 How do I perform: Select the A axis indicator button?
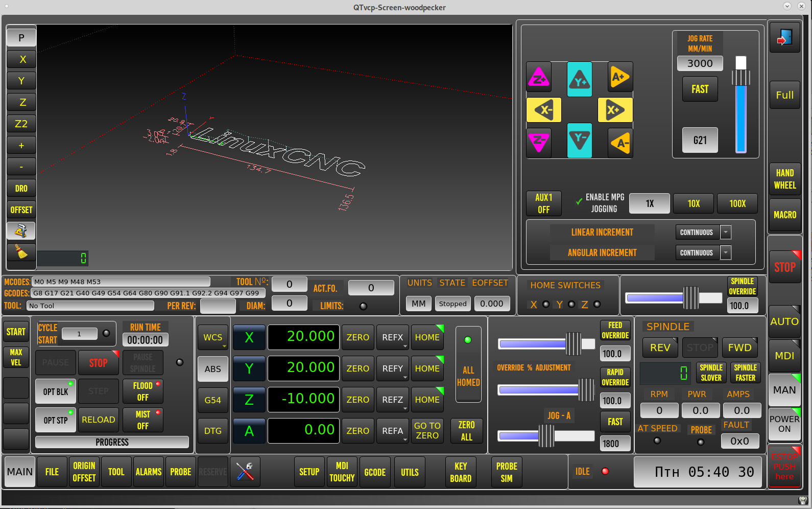click(249, 431)
